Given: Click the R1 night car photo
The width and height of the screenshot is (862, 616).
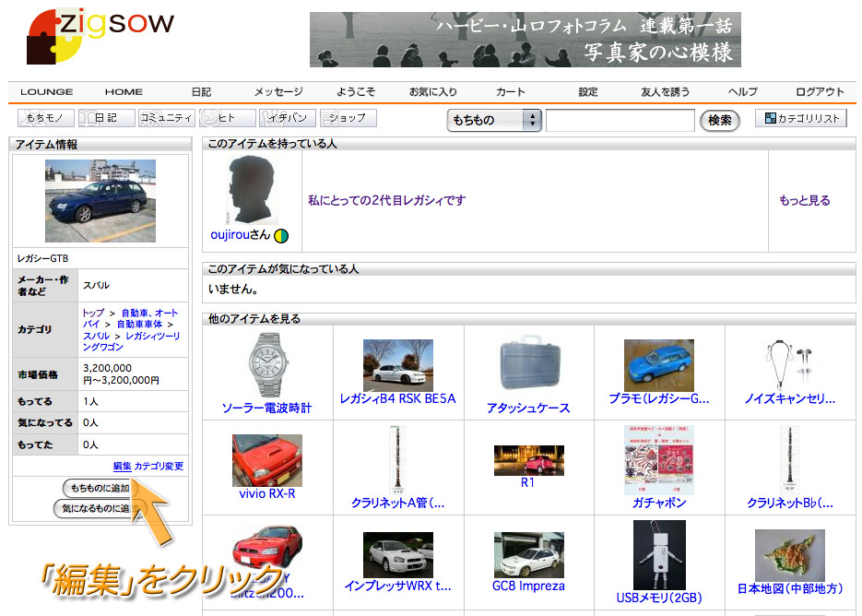Looking at the screenshot, I should [529, 460].
